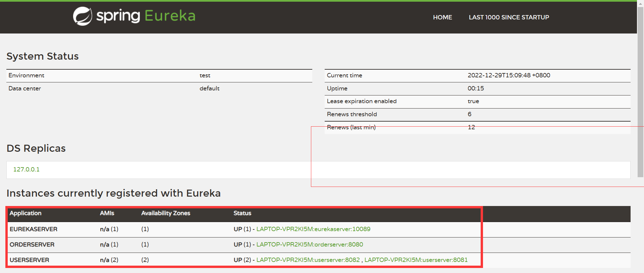The image size is (644, 273).
Task: Click the AMIs column header
Action: click(107, 213)
